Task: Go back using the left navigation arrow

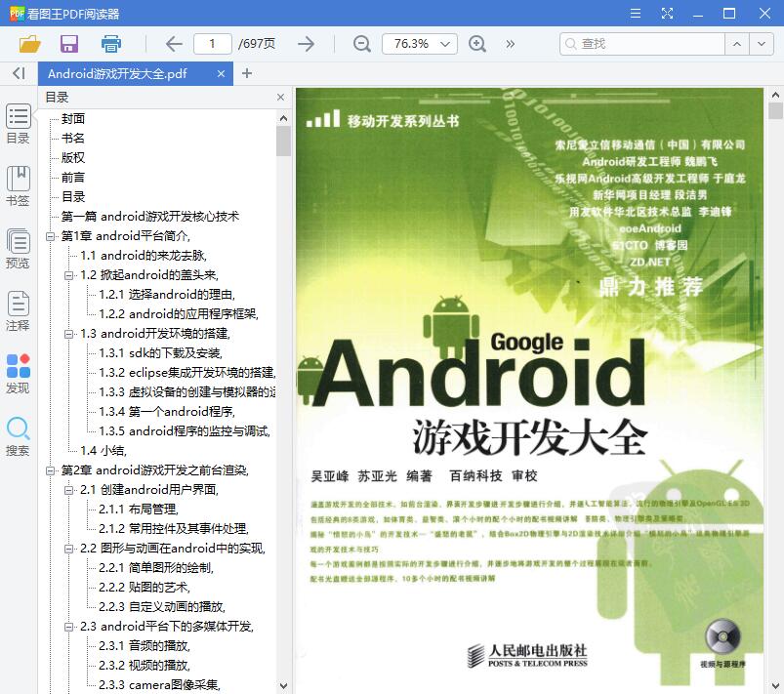Action: tap(174, 43)
